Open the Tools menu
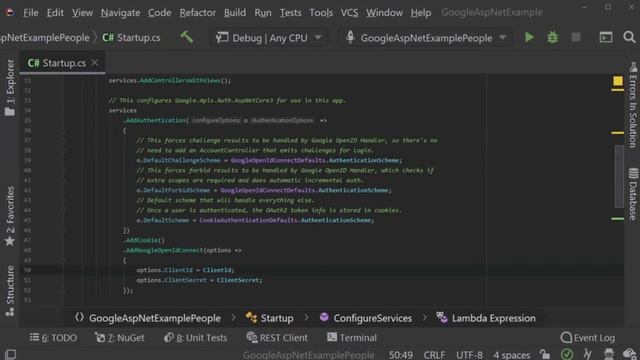 (321, 13)
